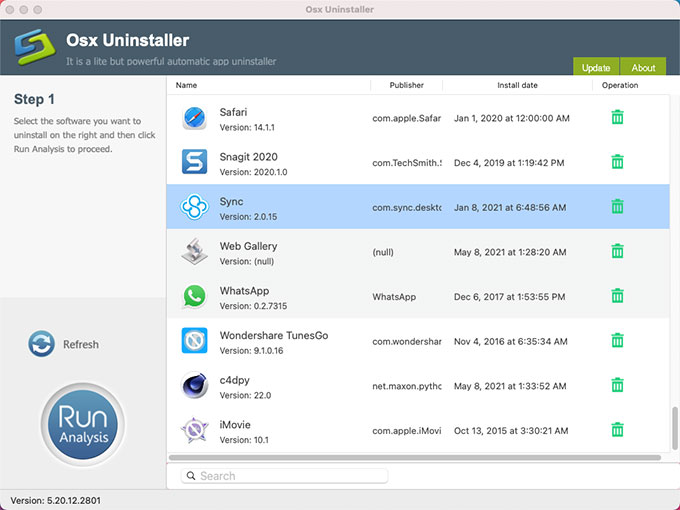Sort by the Name column header
The width and height of the screenshot is (680, 510).
pyautogui.click(x=186, y=85)
